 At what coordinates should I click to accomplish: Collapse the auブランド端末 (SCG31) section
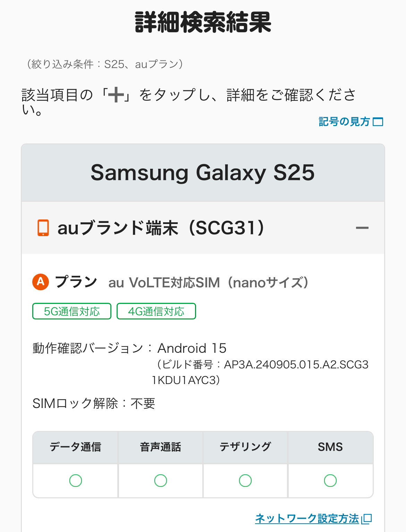tap(362, 228)
